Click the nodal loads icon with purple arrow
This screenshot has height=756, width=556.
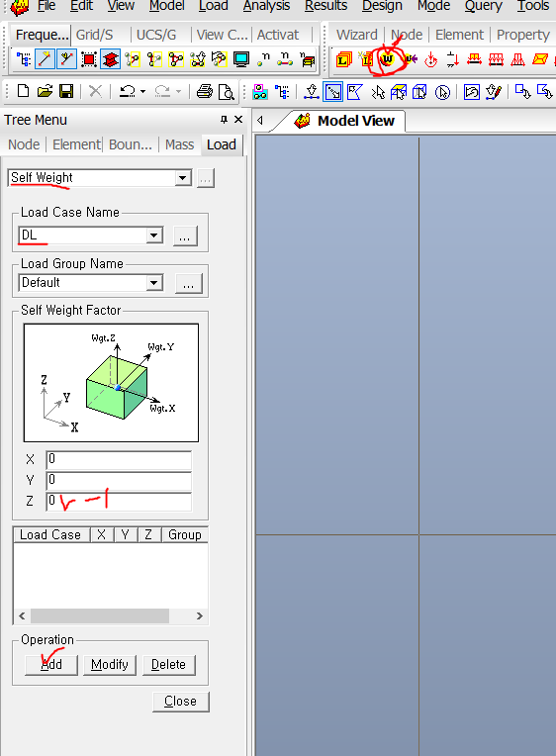click(x=410, y=59)
